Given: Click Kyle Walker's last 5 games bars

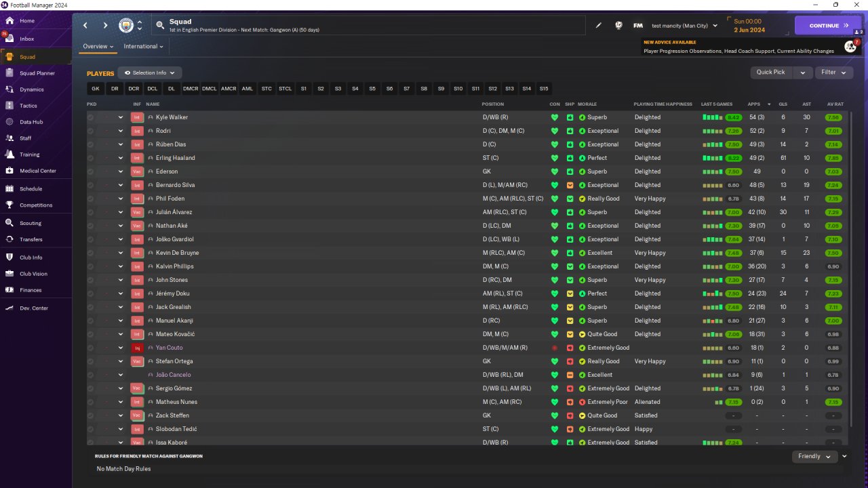Looking at the screenshot, I should coord(712,117).
